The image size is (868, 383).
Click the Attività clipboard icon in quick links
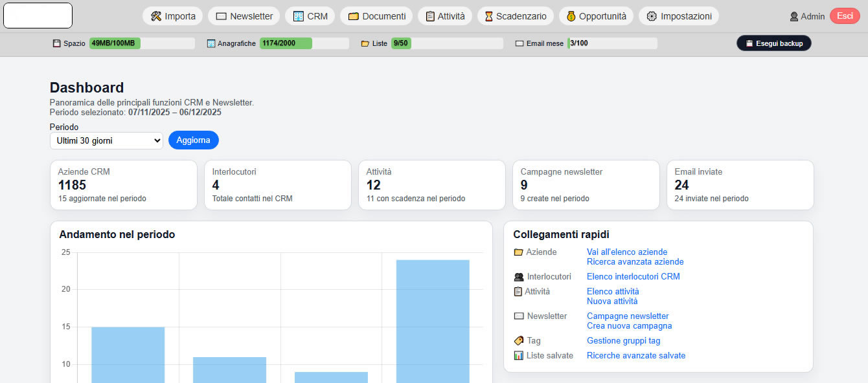(x=518, y=292)
